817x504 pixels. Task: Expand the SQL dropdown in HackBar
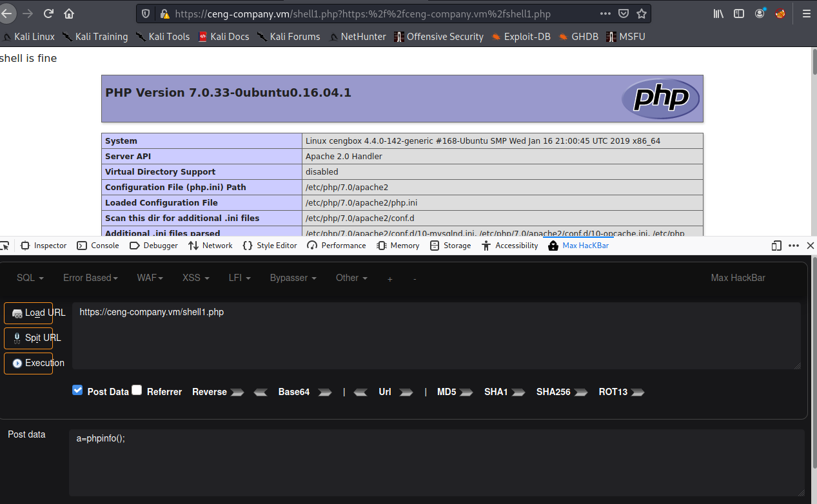[30, 278]
